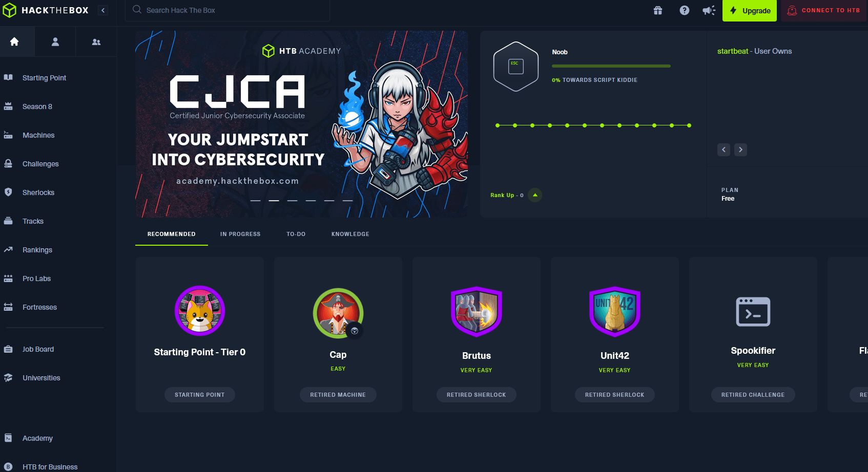Click the Fortresses sidebar icon
The width and height of the screenshot is (868, 472).
[x=8, y=307]
